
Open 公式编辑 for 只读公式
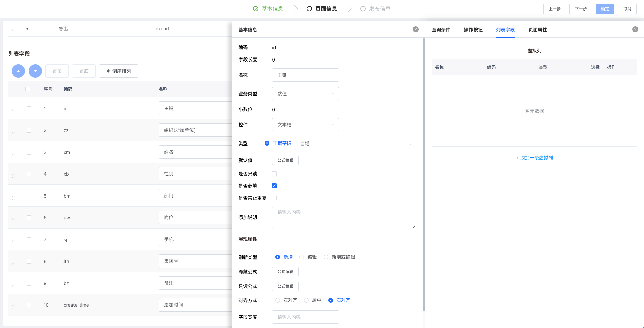285,286
